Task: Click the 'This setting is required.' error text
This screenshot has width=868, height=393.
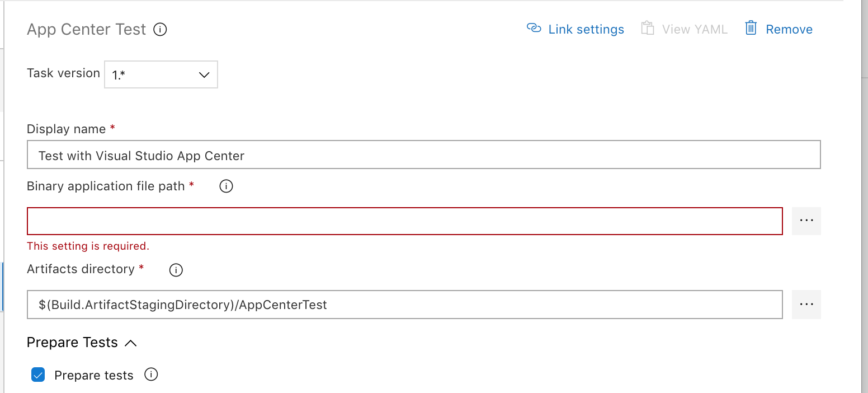Action: click(88, 246)
